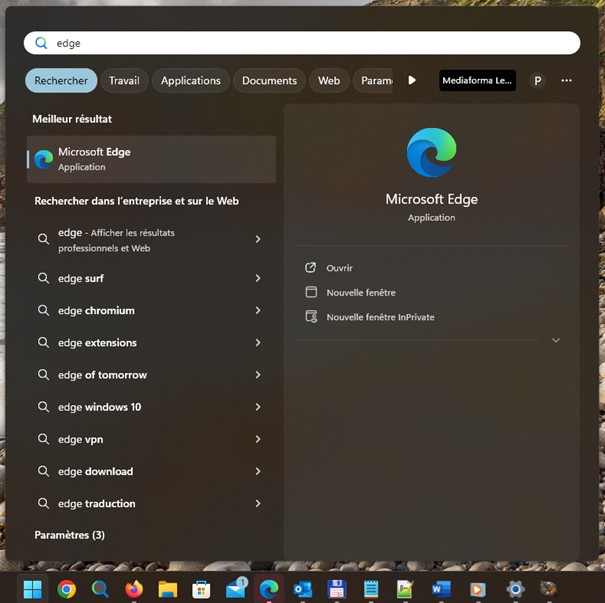
Task: Expand the 'edge vpn' suggestion chevron
Action: [x=258, y=440]
